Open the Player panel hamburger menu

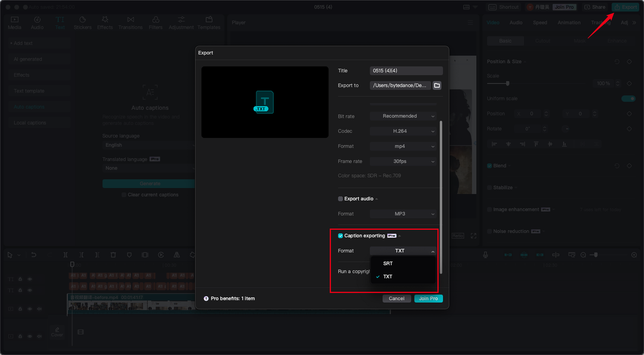470,23
